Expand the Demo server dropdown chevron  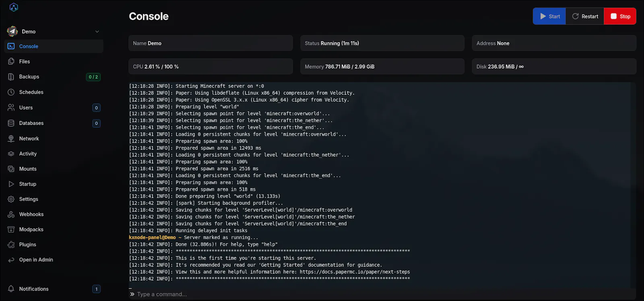point(97,32)
